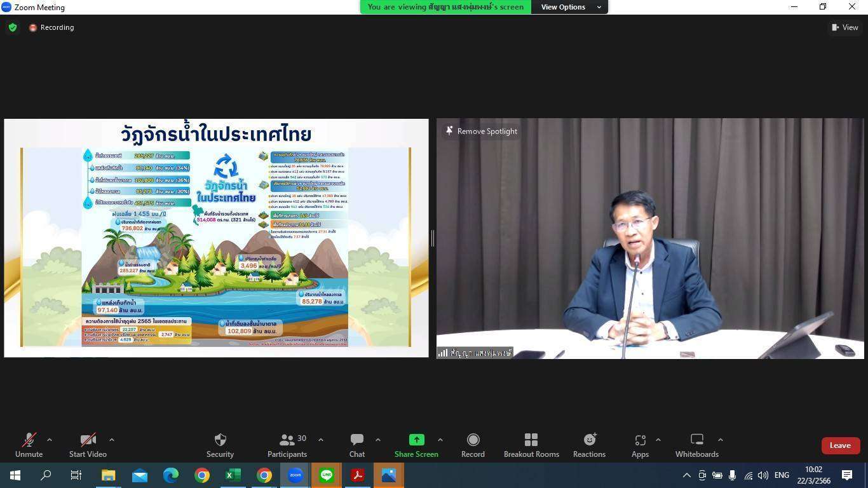Click Remove Spotlight button
This screenshot has height=488, width=868.
(x=481, y=131)
